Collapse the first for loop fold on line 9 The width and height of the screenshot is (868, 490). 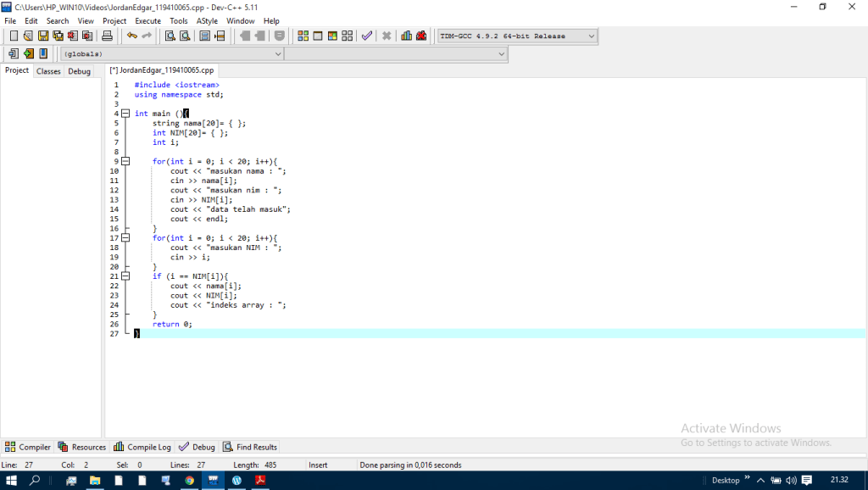coord(125,161)
